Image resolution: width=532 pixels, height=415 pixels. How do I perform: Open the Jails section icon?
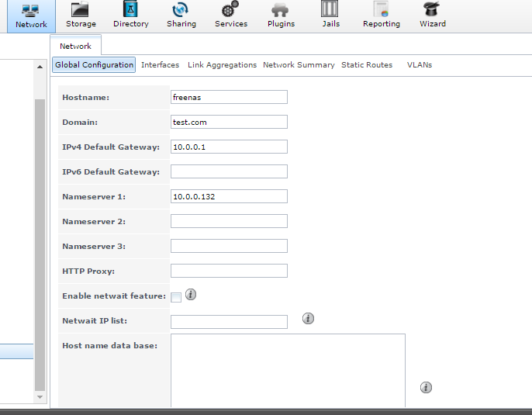coord(330,11)
